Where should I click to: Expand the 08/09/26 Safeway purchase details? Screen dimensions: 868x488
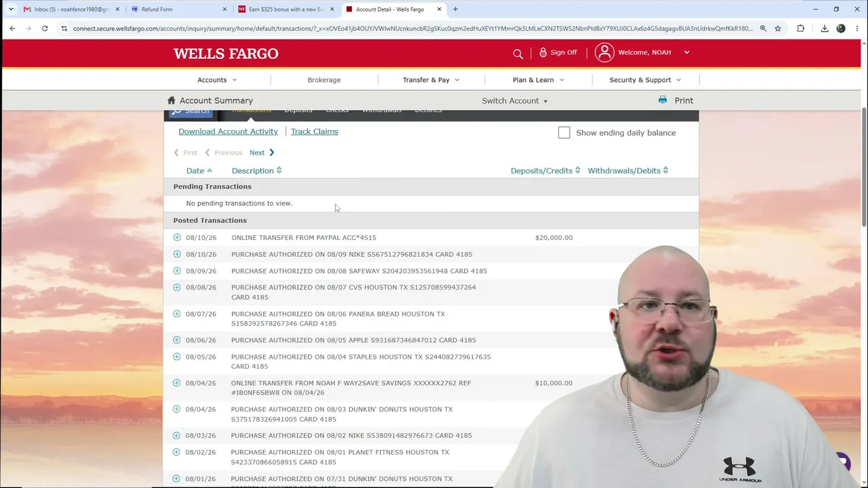coord(177,270)
